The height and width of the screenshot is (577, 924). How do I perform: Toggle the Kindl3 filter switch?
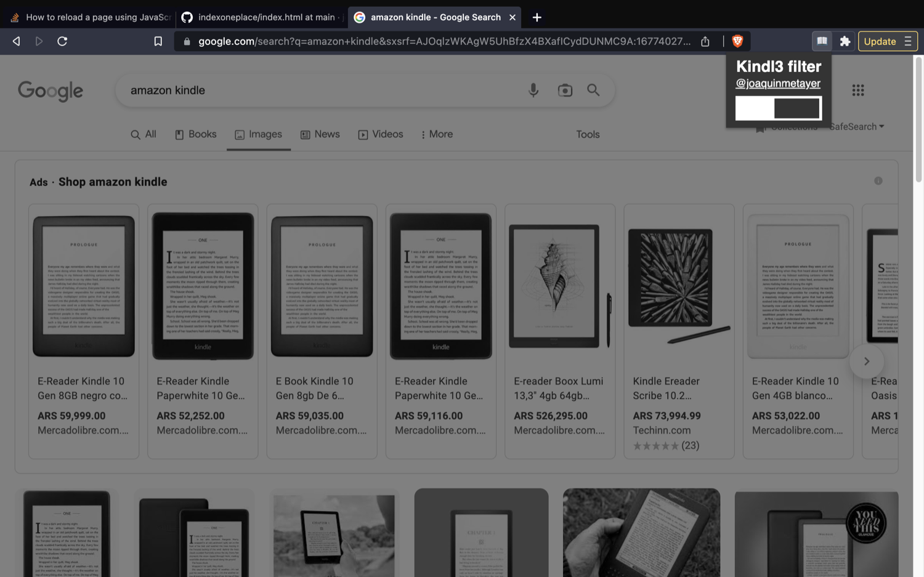point(779,108)
